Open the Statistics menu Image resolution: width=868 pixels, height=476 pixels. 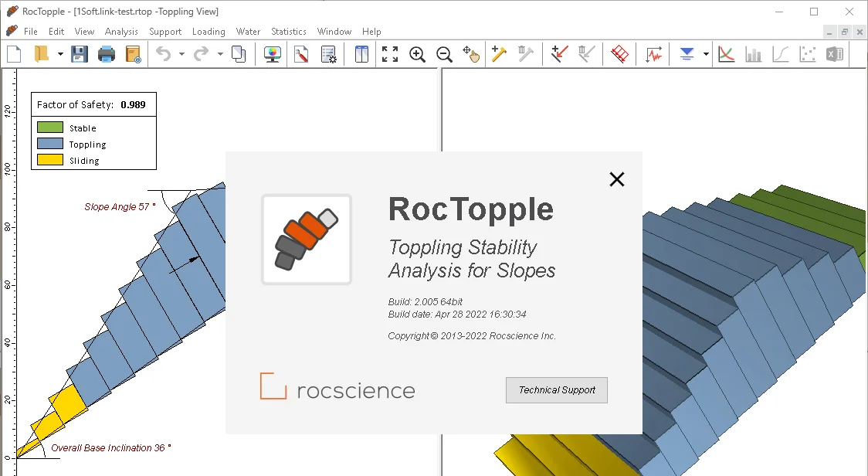coord(288,32)
